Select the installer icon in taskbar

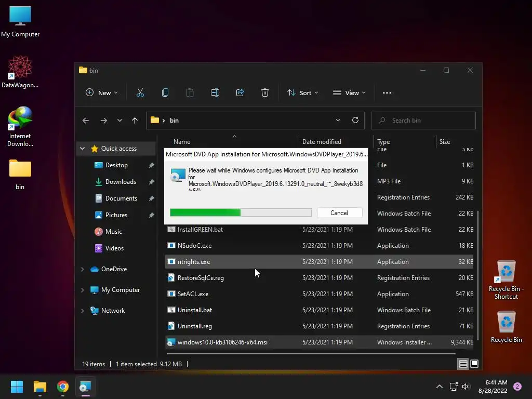(x=86, y=387)
